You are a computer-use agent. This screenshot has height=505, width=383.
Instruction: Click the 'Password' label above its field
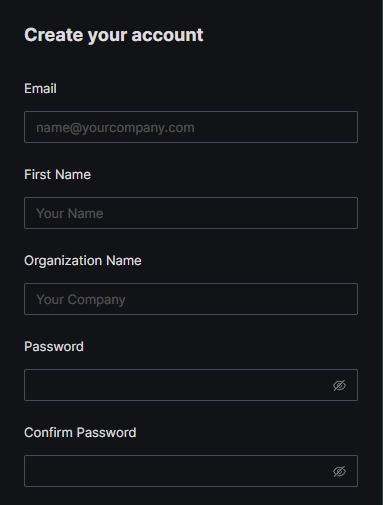[54, 347]
